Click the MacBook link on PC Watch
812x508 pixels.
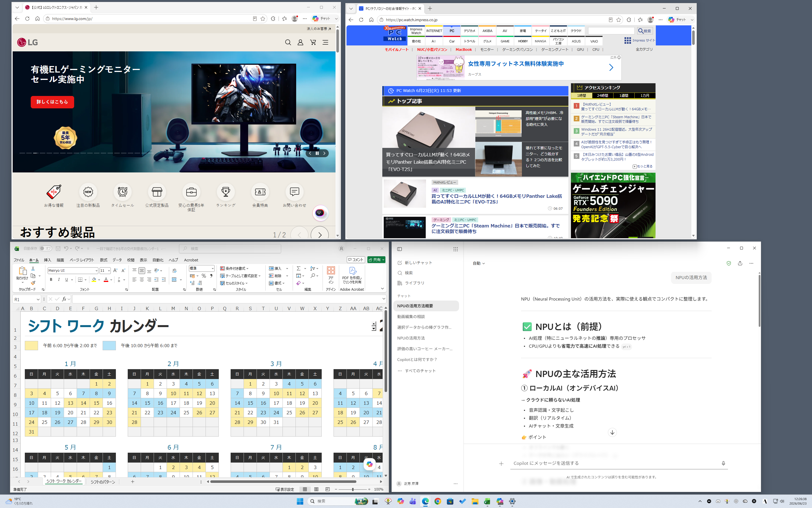[464, 50]
